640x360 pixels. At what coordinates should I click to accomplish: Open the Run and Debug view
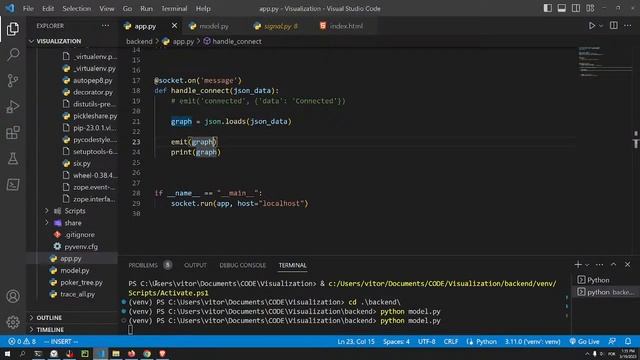(x=13, y=107)
